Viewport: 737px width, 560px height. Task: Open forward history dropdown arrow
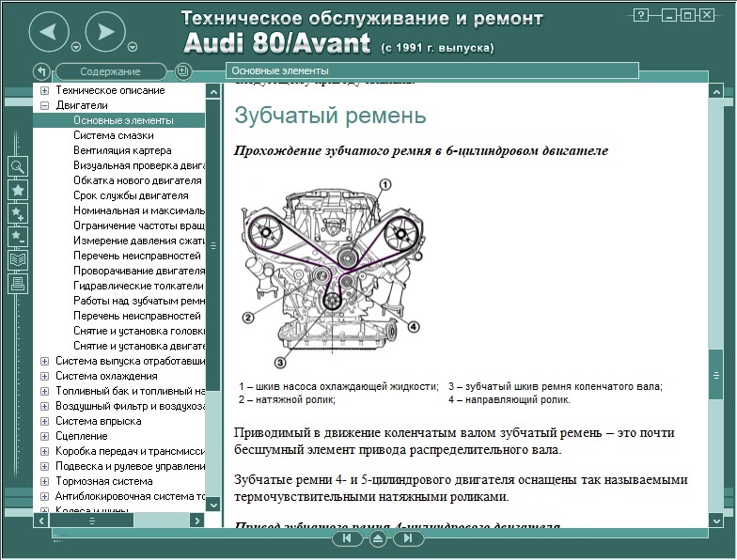133,47
